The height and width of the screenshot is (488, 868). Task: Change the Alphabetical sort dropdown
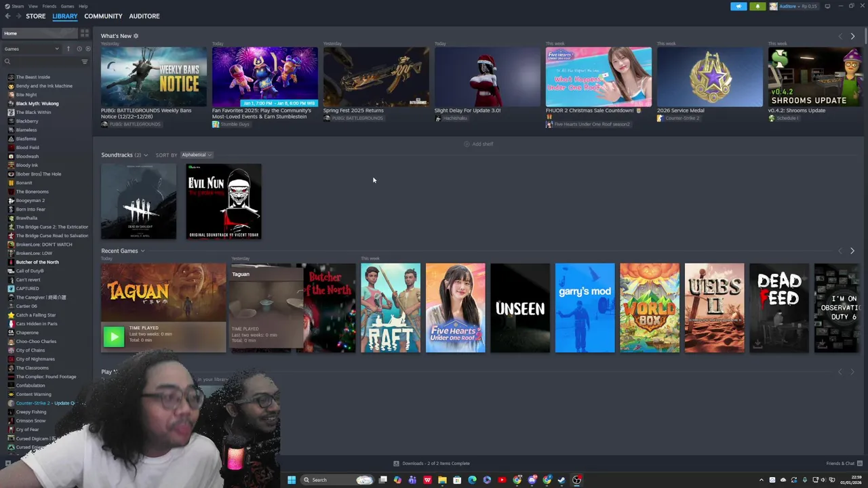click(197, 155)
